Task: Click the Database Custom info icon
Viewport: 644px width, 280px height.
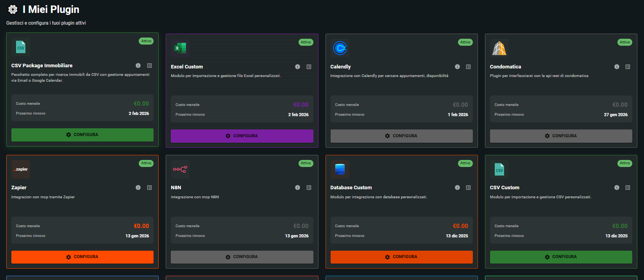Action: point(457,188)
